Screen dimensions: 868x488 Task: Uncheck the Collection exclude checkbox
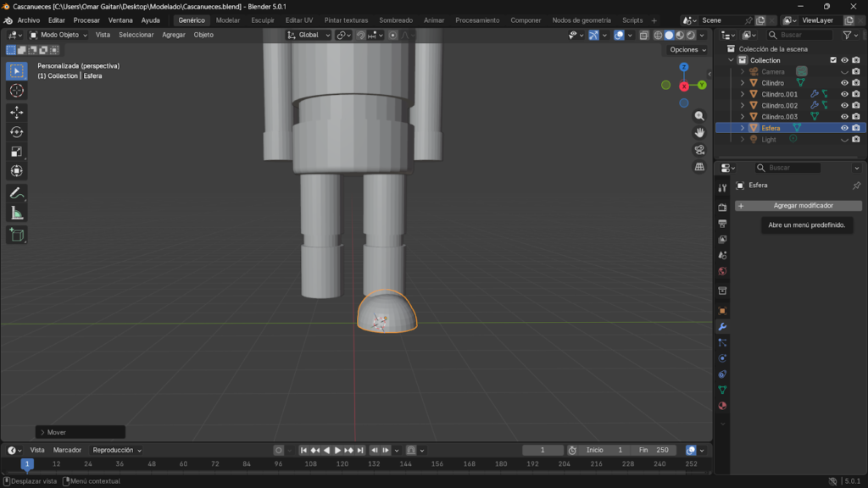pyautogui.click(x=833, y=60)
